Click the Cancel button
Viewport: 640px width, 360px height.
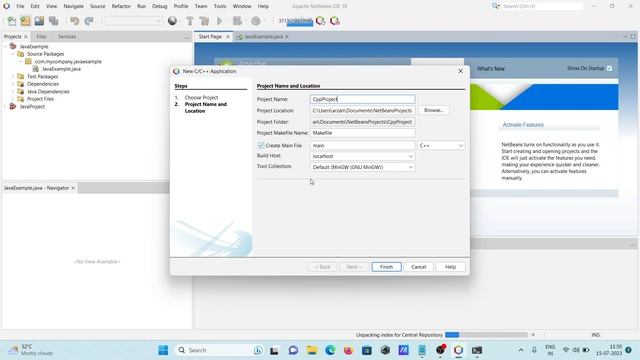tap(418, 267)
